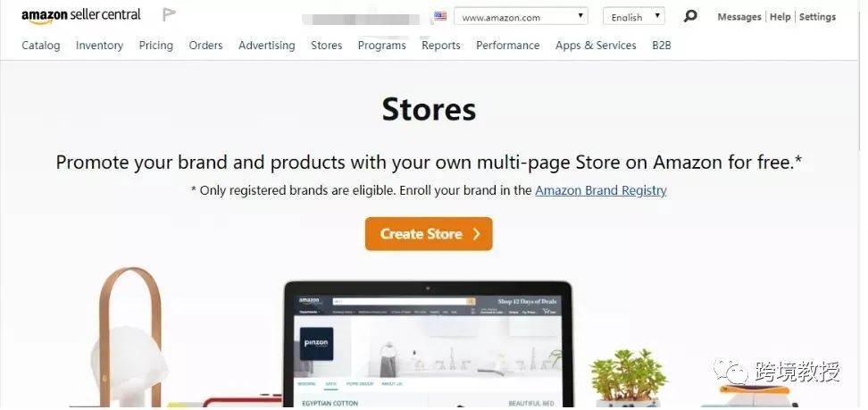The height and width of the screenshot is (410, 868).
Task: Open the Reports menu
Action: [441, 46]
